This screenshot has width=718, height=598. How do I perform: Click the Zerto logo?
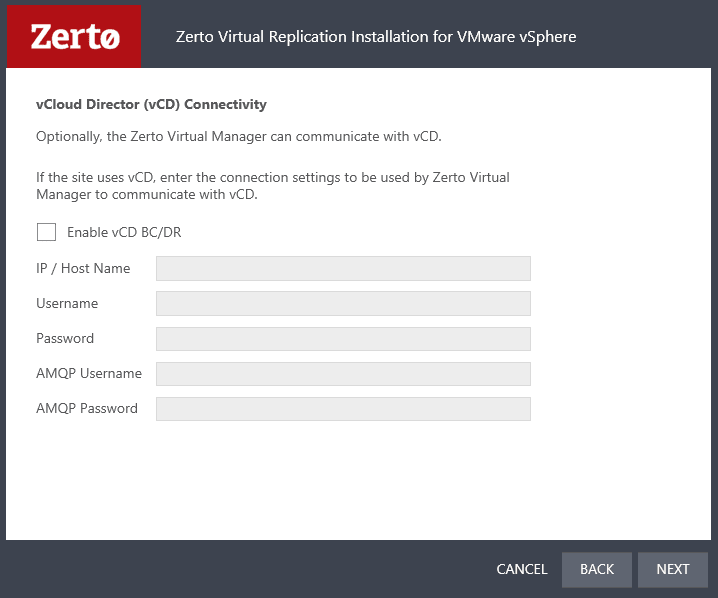pos(74,37)
